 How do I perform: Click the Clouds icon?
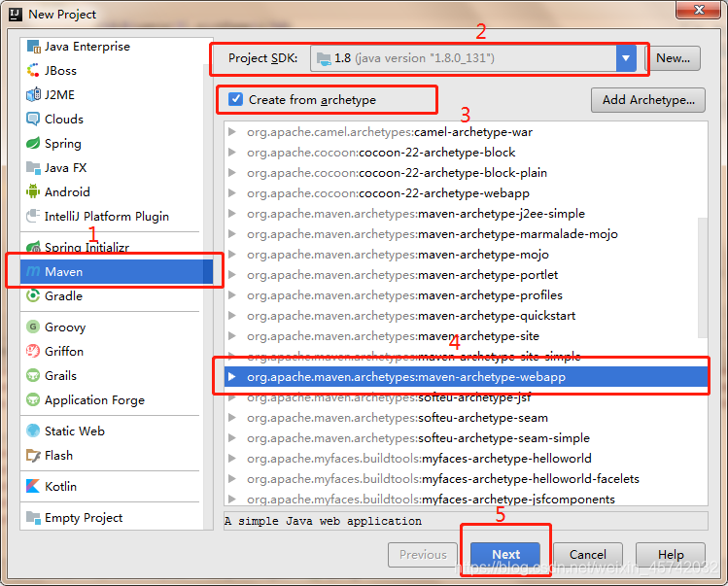[x=33, y=119]
